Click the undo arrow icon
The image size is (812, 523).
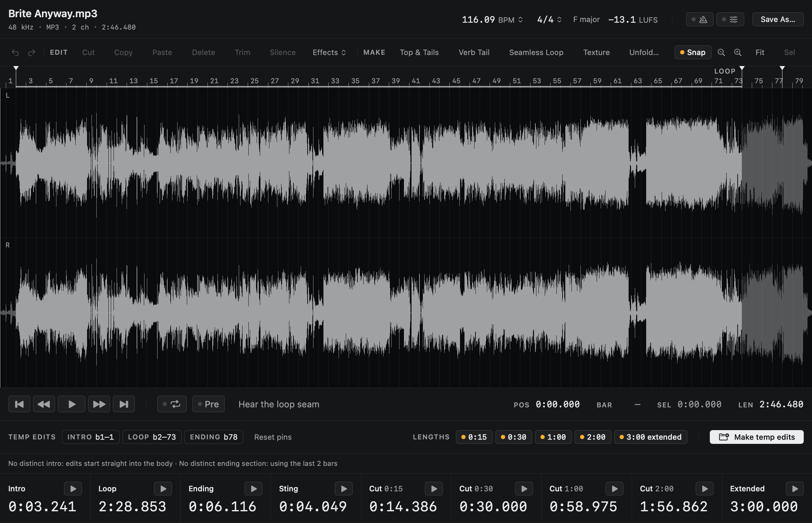click(x=15, y=52)
